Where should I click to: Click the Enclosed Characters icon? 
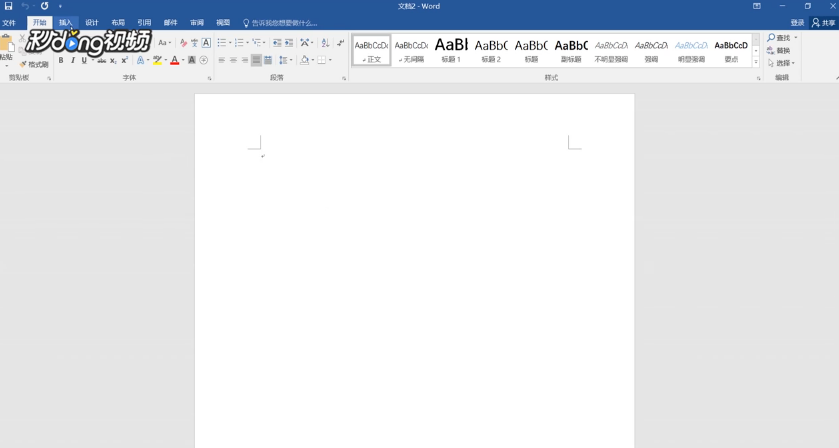click(x=204, y=60)
